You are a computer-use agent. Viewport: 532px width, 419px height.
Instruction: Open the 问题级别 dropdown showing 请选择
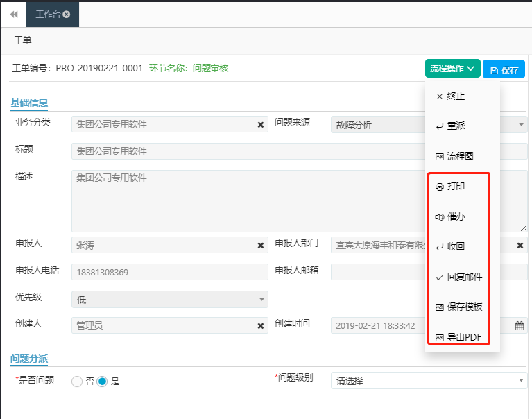pyautogui.click(x=429, y=381)
